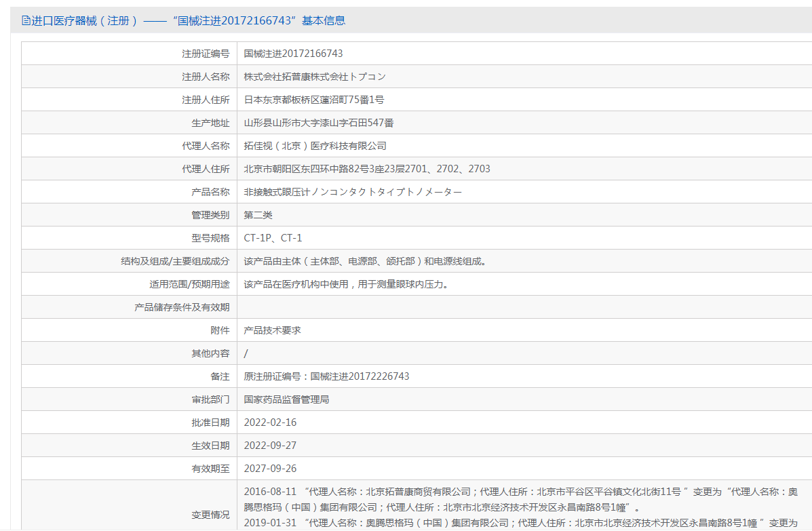812x531 pixels.
Task: Select effective date 2022-09-27
Action: (x=270, y=446)
